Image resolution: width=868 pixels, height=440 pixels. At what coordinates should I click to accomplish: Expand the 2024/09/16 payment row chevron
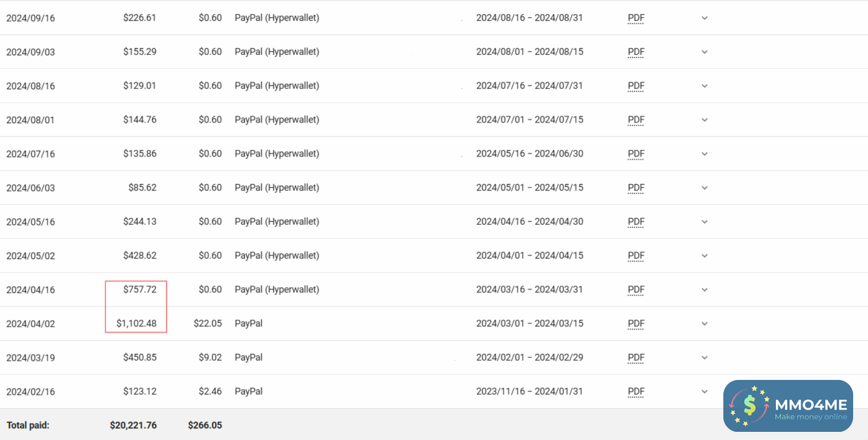pos(705,18)
